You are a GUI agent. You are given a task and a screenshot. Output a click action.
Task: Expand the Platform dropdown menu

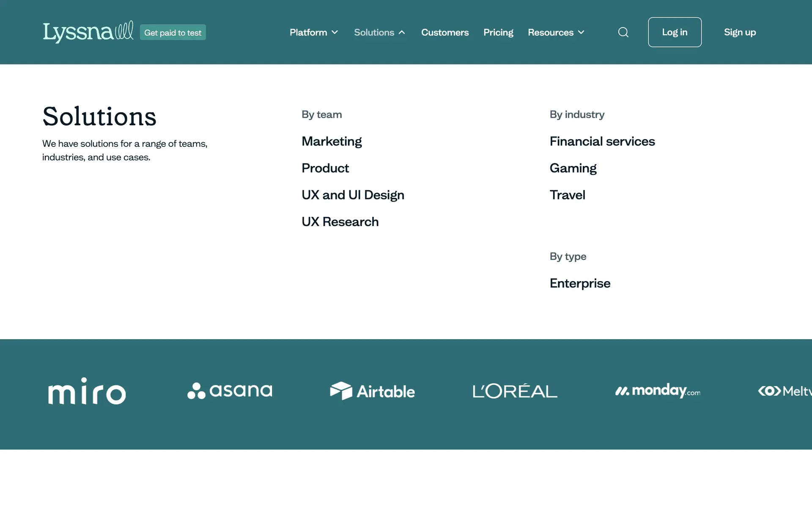point(314,32)
